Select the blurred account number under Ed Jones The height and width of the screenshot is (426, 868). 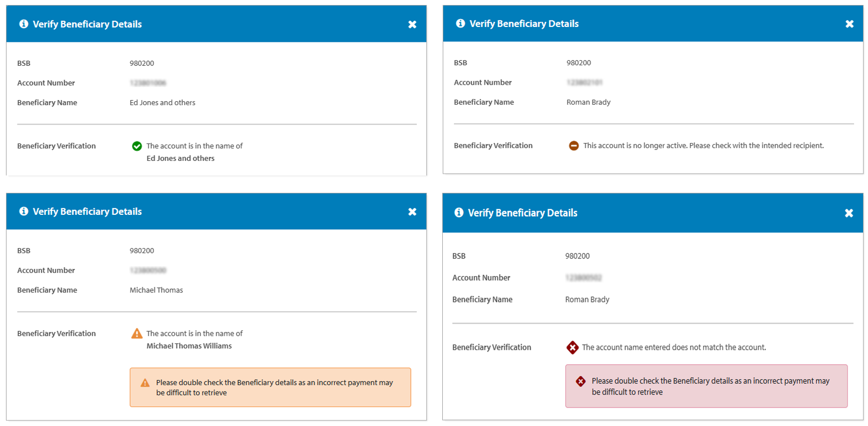pos(147,83)
